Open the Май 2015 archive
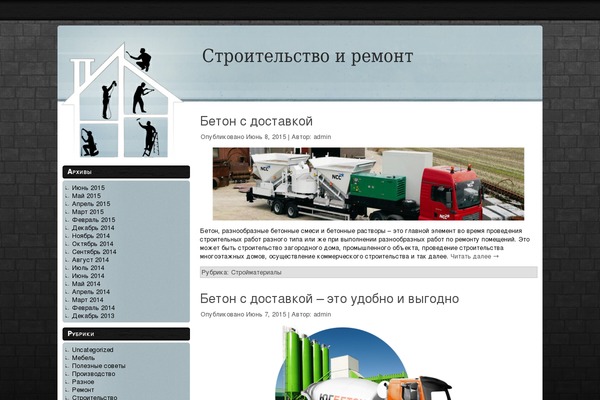 pos(86,196)
